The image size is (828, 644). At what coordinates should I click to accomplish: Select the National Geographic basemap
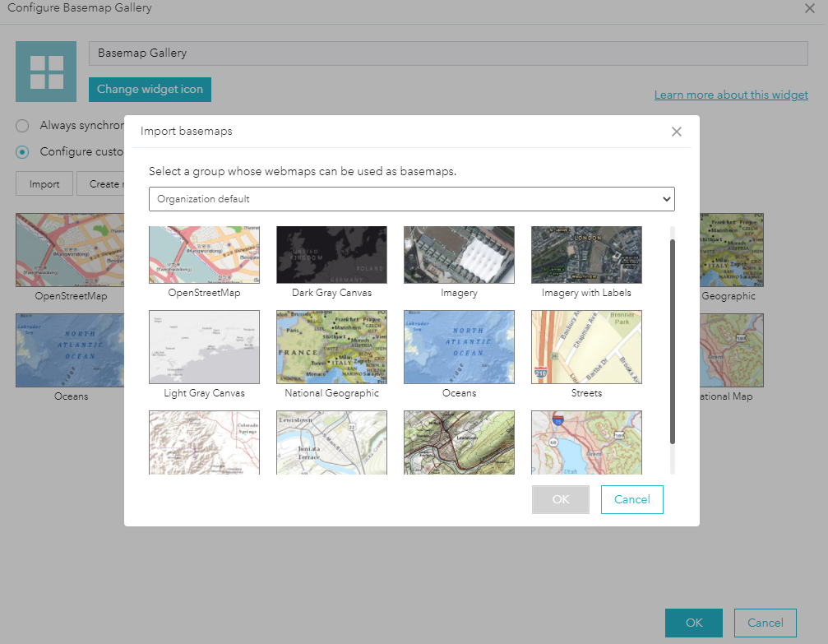tap(331, 347)
